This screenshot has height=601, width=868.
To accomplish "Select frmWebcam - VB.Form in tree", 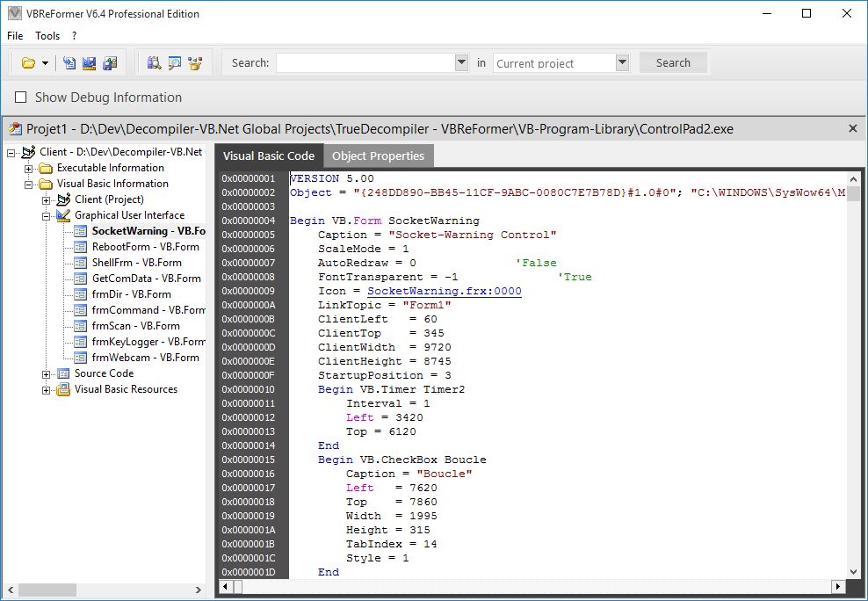I will click(x=145, y=358).
